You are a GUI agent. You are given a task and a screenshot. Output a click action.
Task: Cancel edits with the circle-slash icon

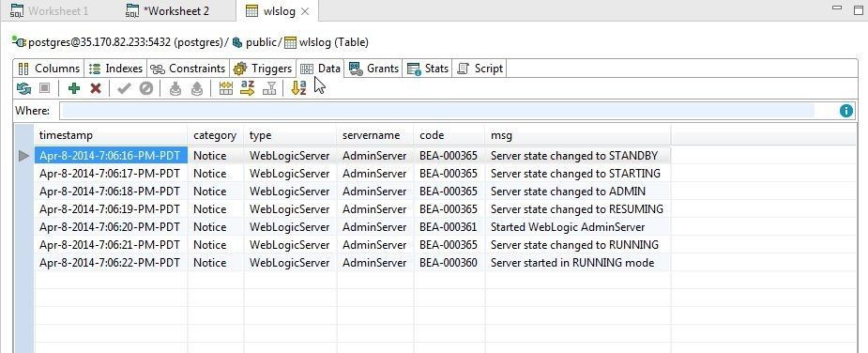(146, 88)
